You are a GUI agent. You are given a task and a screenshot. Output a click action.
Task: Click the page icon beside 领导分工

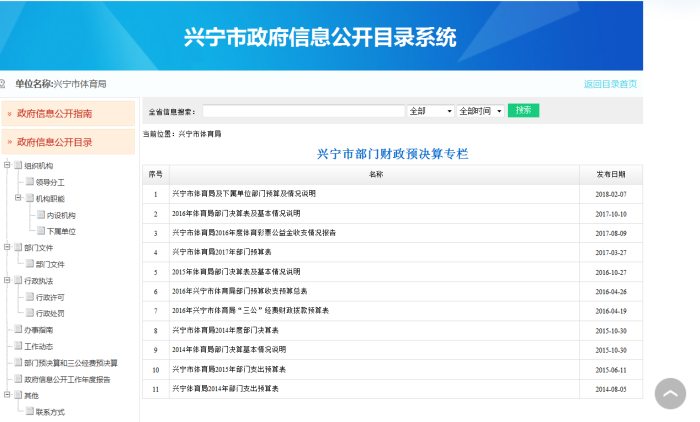click(29, 181)
